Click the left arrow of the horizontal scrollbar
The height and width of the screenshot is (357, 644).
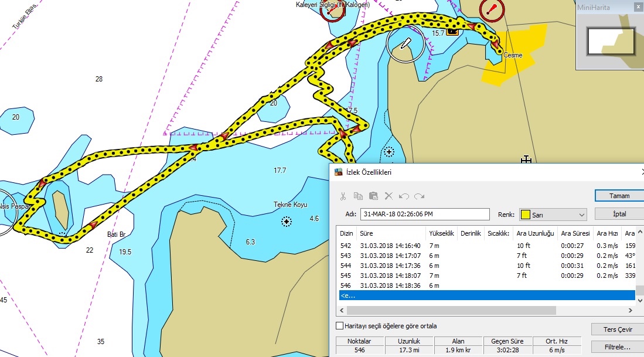tap(342, 310)
